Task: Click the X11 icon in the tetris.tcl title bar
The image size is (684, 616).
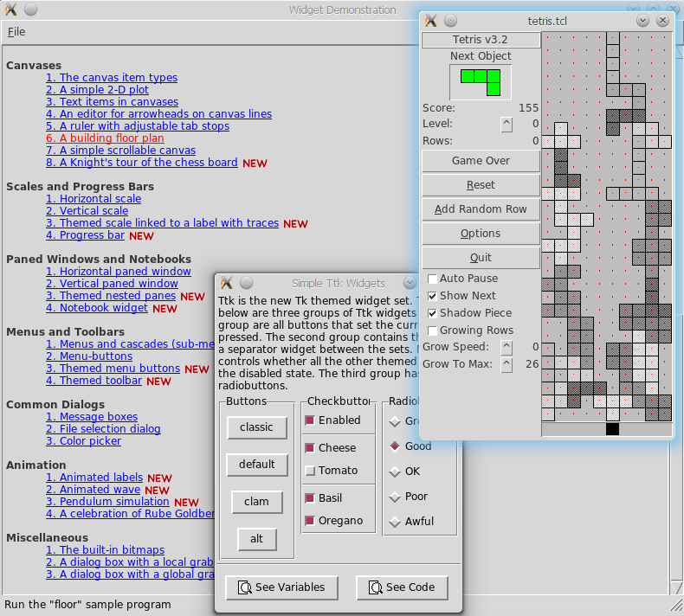Action: coord(430,21)
